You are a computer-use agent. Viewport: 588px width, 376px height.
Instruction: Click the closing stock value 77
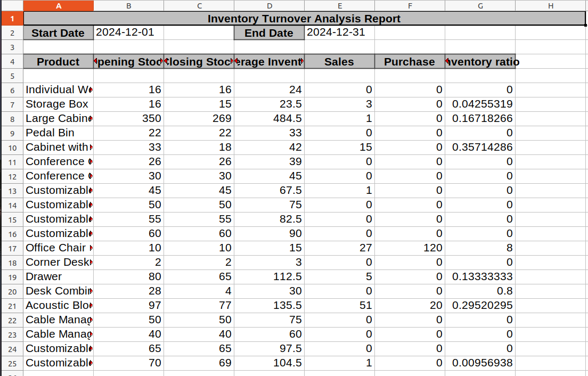tap(199, 306)
